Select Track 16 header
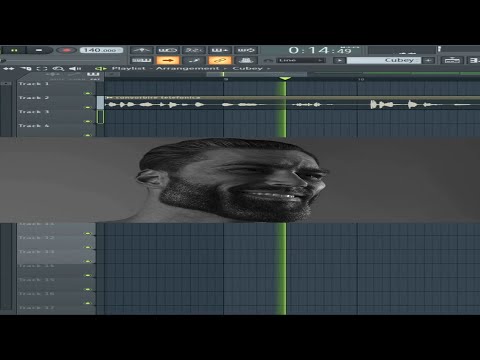Image resolution: width=480 pixels, height=360 pixels. pos(56,298)
